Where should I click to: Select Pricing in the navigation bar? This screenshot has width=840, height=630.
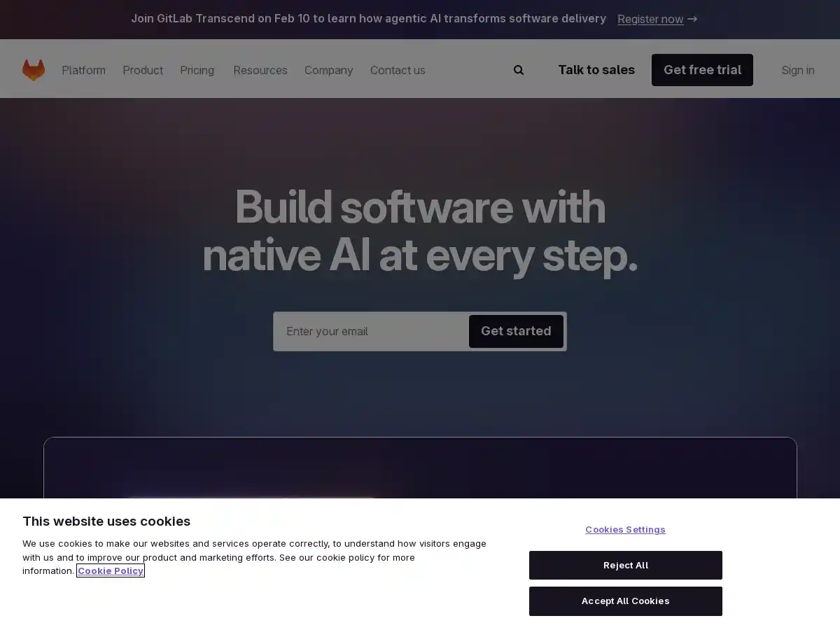click(x=197, y=70)
